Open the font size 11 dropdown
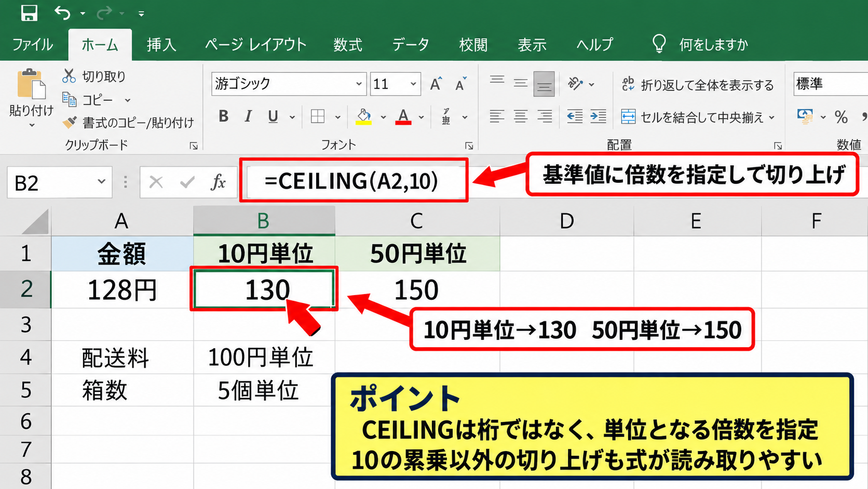This screenshot has width=868, height=489. (x=413, y=84)
